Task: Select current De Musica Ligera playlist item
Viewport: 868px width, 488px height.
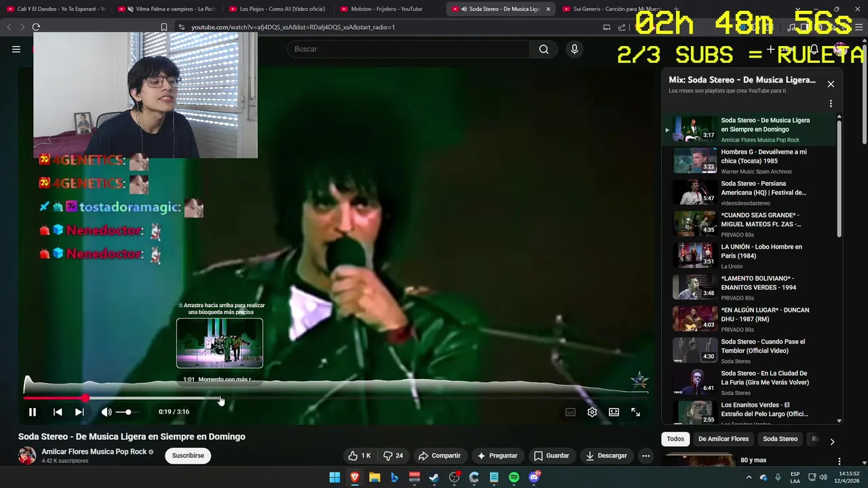Action: click(x=749, y=129)
